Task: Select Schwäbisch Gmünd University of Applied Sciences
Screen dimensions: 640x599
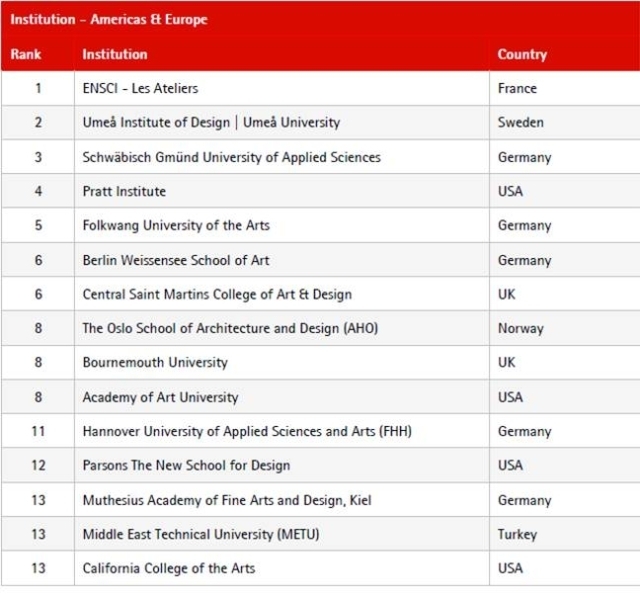Action: click(231, 157)
